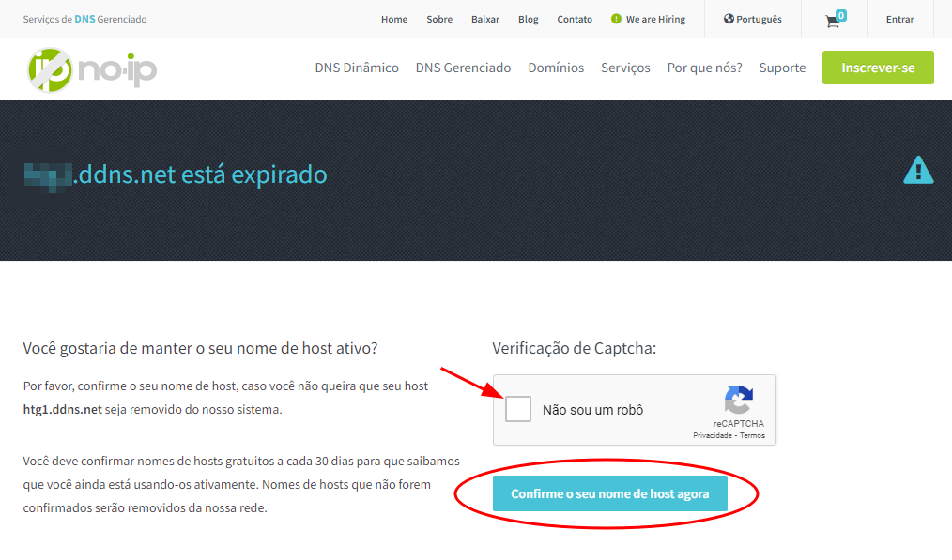
Task: Click the green We are Hiring icon
Action: pyautogui.click(x=616, y=19)
